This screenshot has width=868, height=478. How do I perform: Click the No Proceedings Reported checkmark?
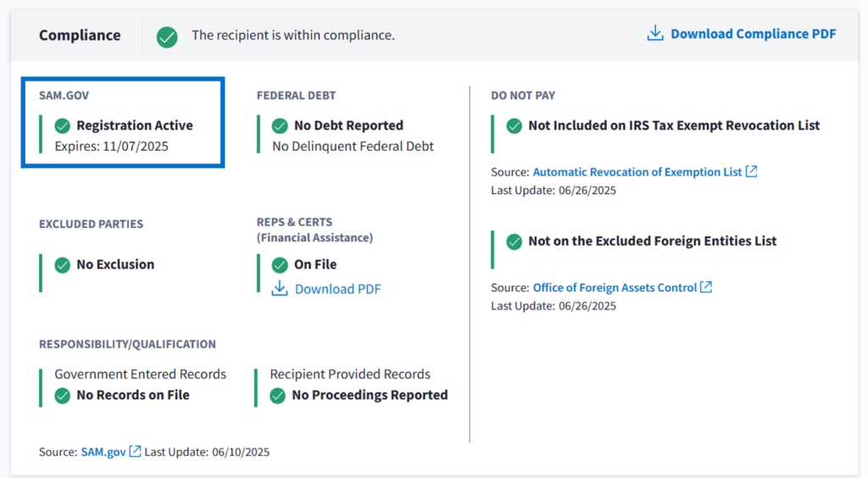(277, 395)
